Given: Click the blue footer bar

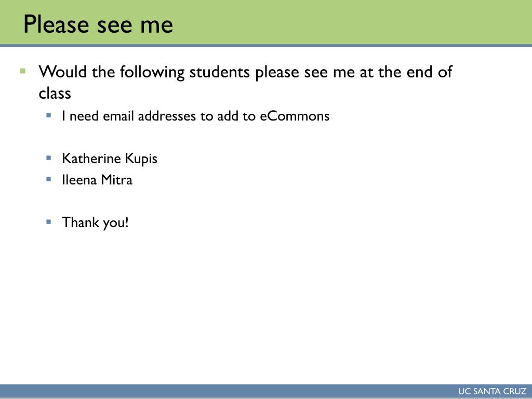Looking at the screenshot, I should [x=266, y=391].
